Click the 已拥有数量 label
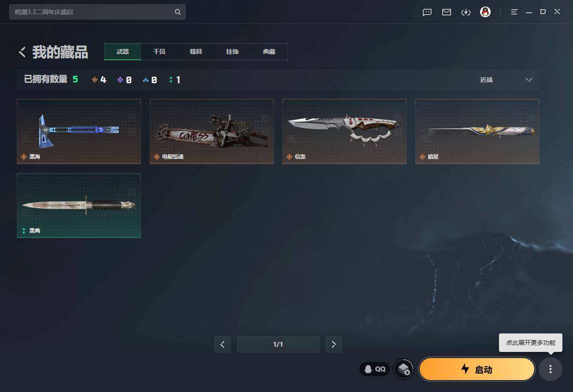 point(46,80)
